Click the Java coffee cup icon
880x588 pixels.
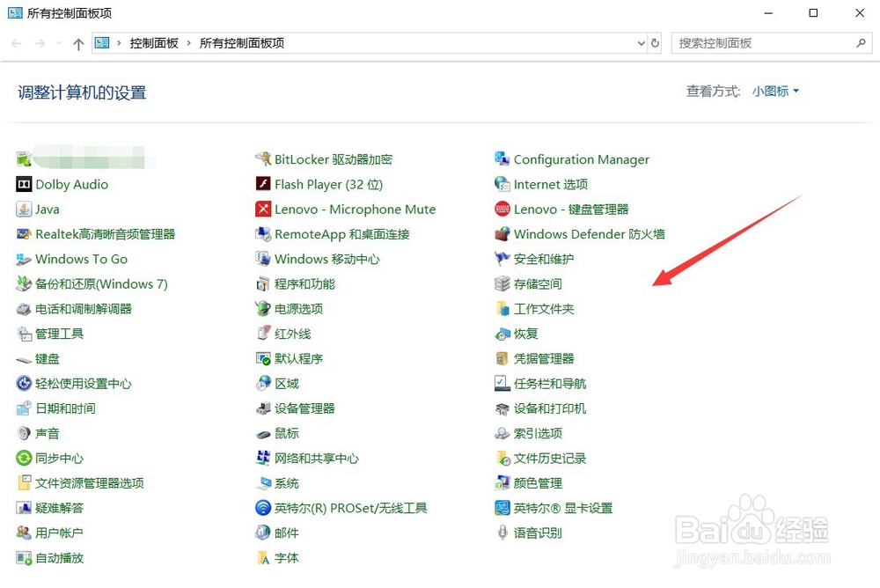click(24, 209)
